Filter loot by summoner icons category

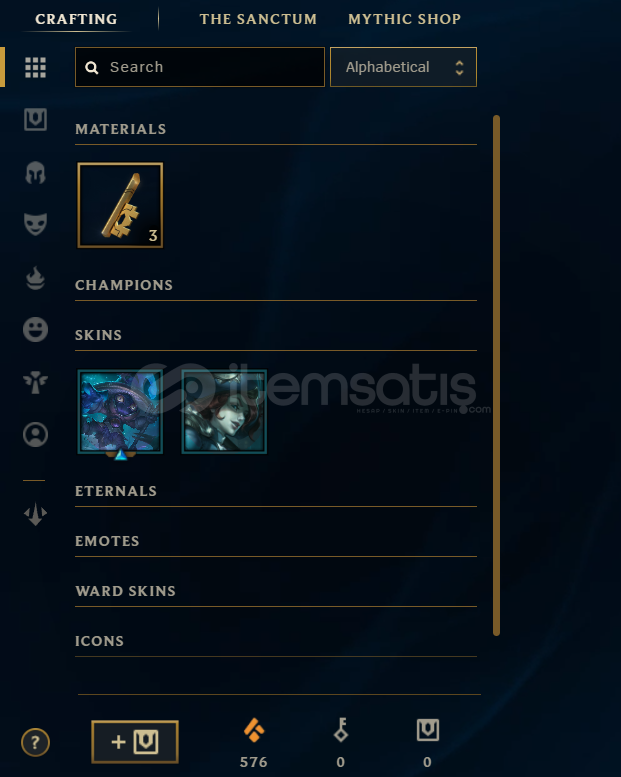(35, 435)
